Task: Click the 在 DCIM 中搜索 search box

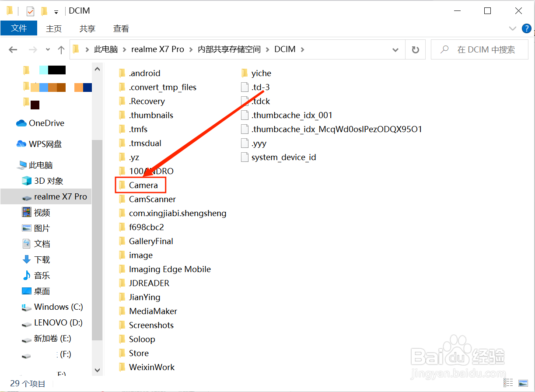Action: 480,50
